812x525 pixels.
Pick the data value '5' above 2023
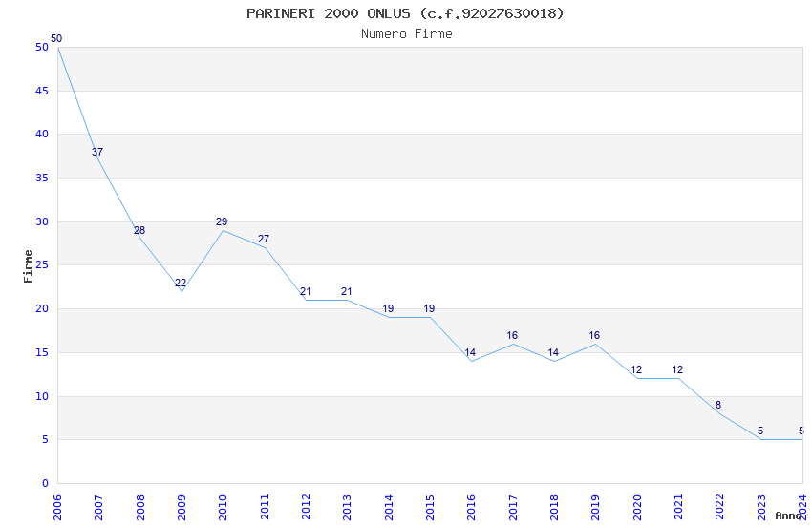click(x=760, y=430)
